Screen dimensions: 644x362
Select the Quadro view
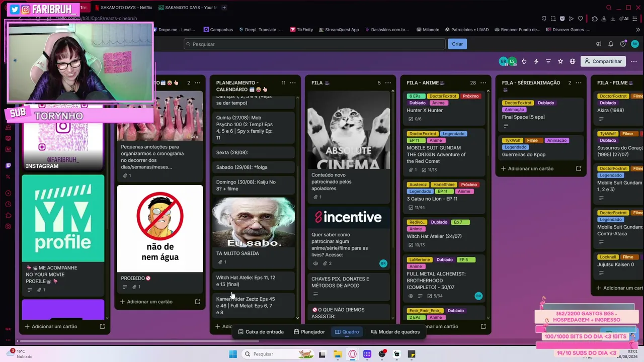(347, 332)
